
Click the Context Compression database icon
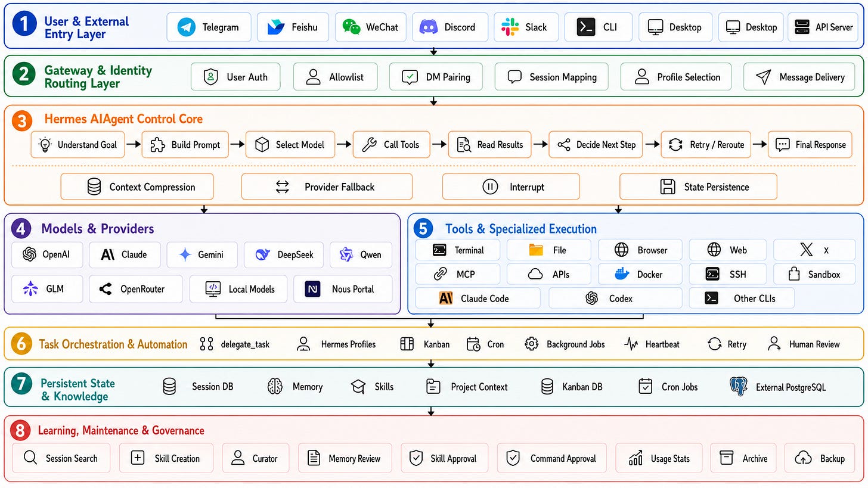click(94, 187)
